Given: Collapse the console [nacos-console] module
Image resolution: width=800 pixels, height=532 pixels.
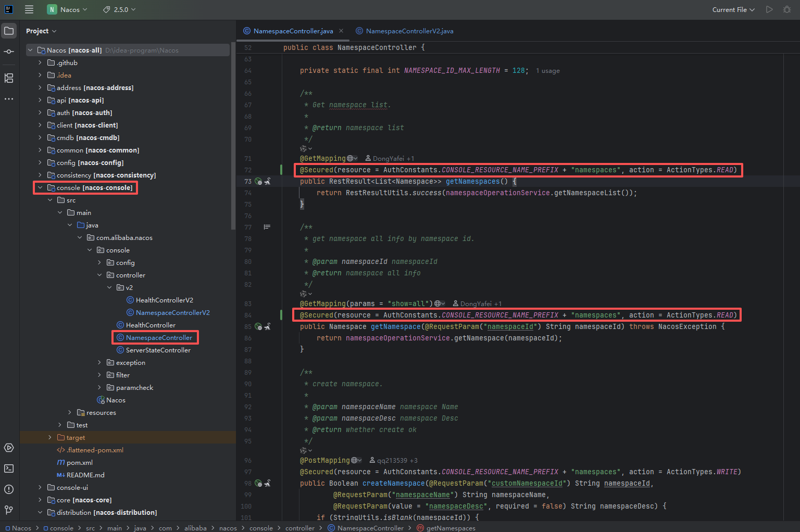Looking at the screenshot, I should pos(40,188).
